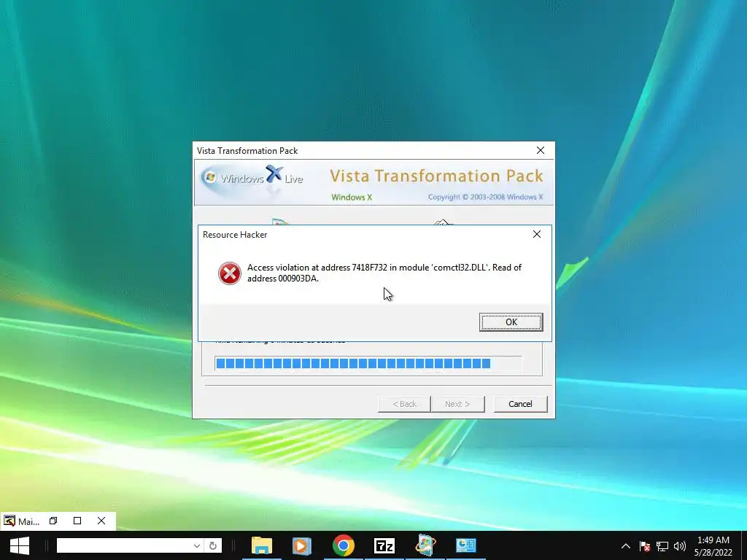Close the Resource Hacker error dialog
The height and width of the screenshot is (560, 747).
pos(536,234)
